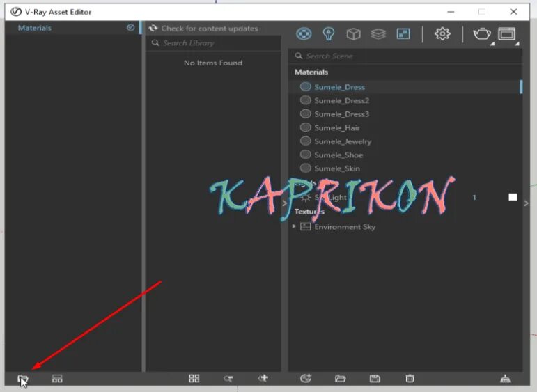Screen dimensions: 537x392
Task: Open the Geometry cube icon
Action: pyautogui.click(x=353, y=34)
